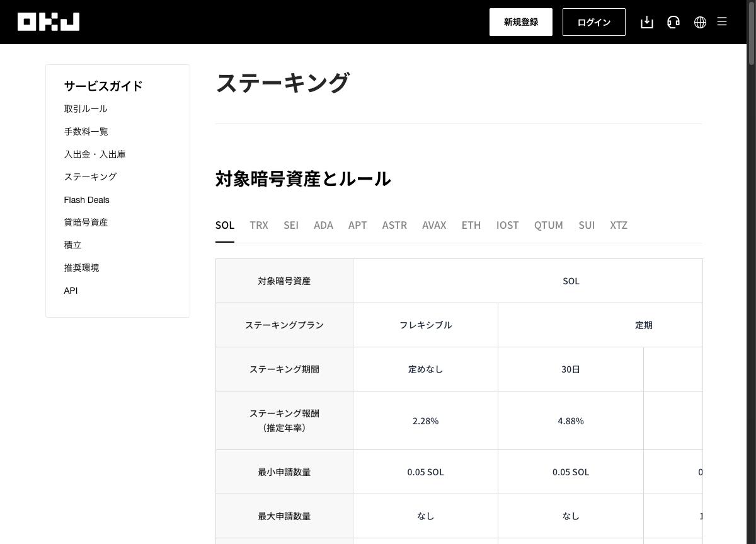Open the hamburger menu icon
Viewport: 756px width, 544px height.
pos(722,22)
